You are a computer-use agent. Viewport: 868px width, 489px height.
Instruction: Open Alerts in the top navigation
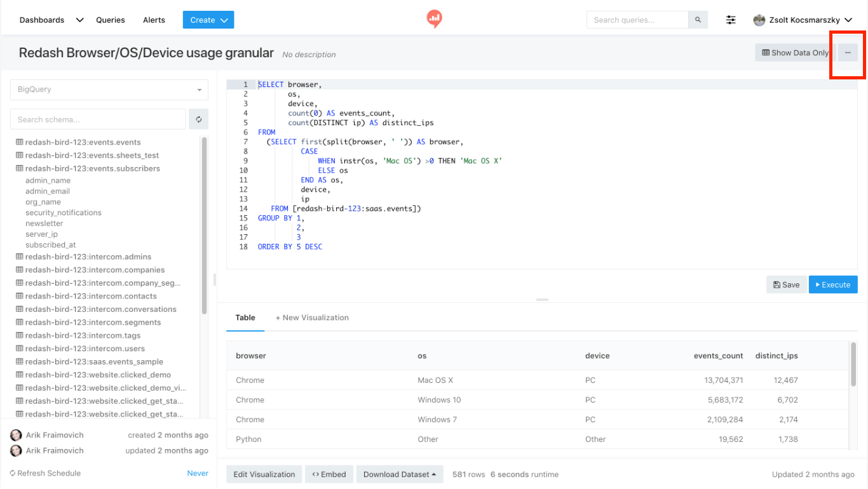click(154, 20)
